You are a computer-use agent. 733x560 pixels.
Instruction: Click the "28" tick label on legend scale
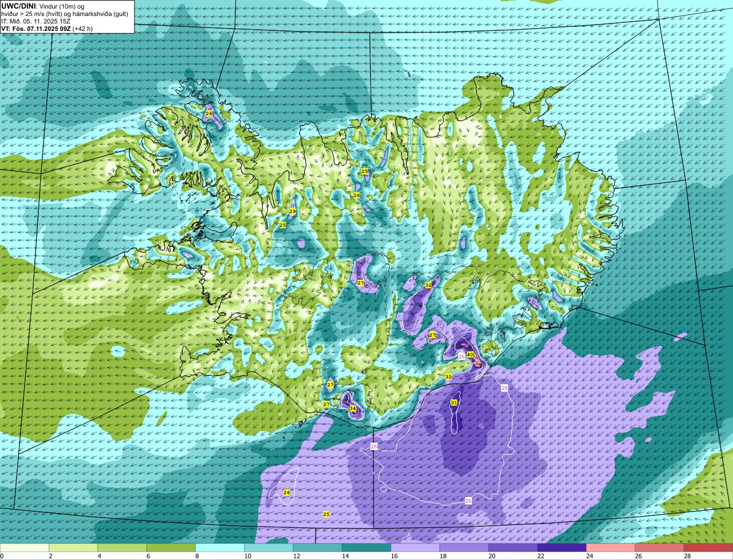pyautogui.click(x=688, y=556)
